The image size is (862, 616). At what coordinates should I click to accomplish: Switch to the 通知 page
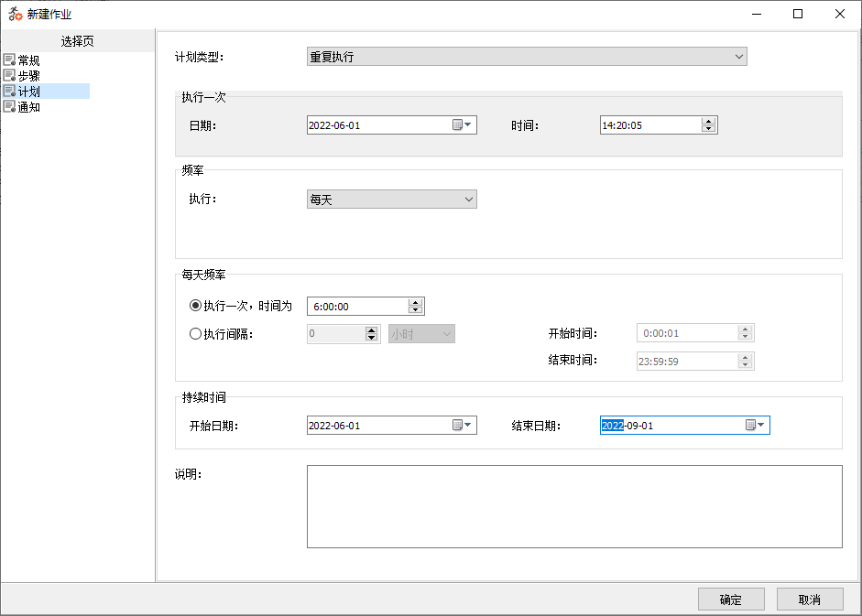[x=28, y=107]
